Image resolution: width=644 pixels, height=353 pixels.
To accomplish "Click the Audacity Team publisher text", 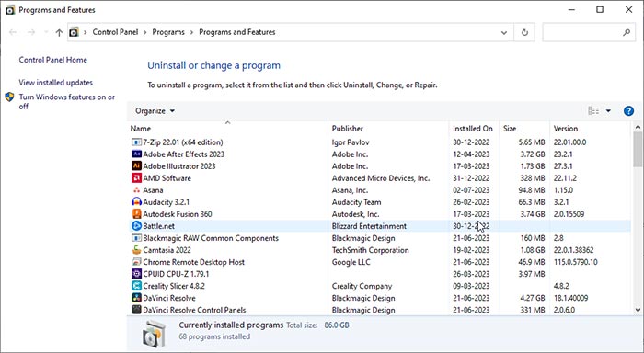I will [x=357, y=202].
